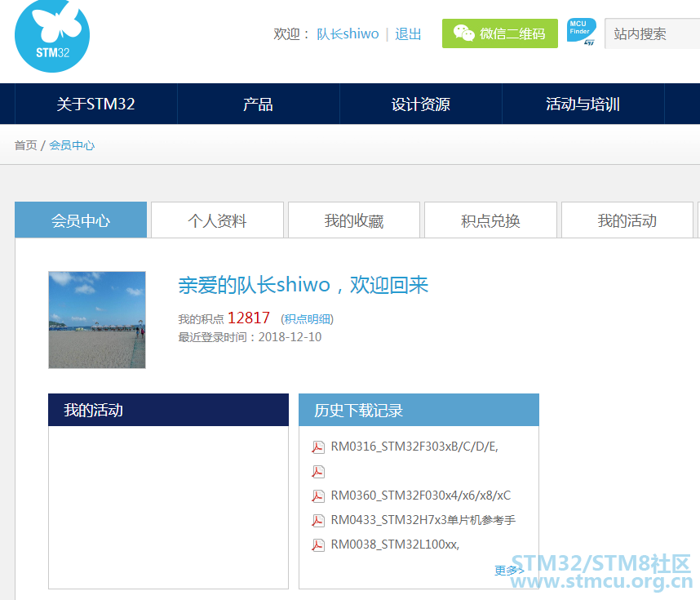Open the 关于STM32 navigation menu
This screenshot has width=700, height=600.
tap(96, 104)
